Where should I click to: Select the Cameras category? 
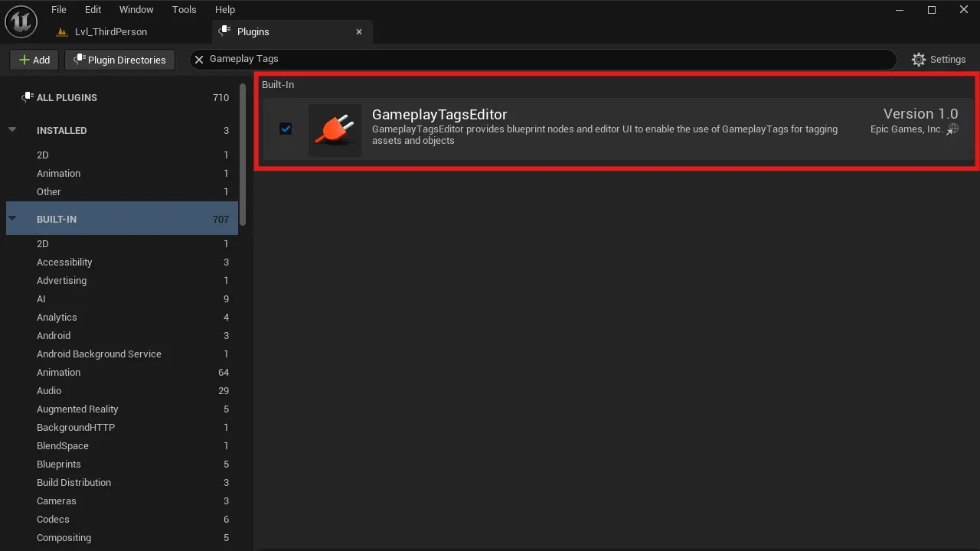click(x=122, y=500)
